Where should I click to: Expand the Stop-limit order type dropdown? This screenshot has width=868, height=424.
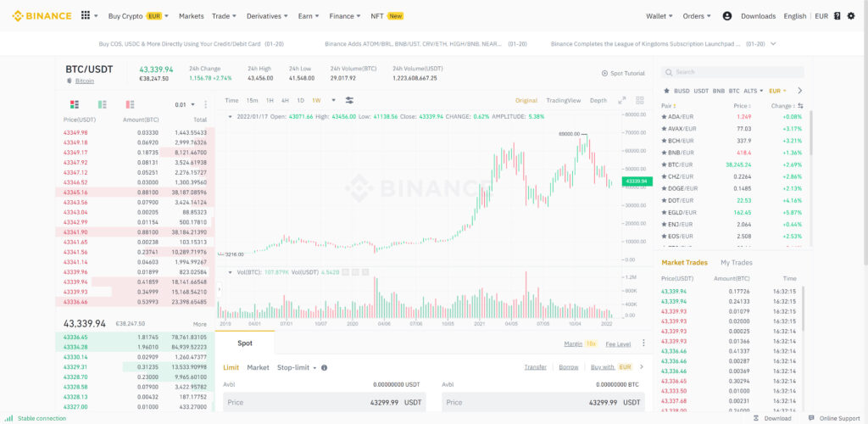297,367
